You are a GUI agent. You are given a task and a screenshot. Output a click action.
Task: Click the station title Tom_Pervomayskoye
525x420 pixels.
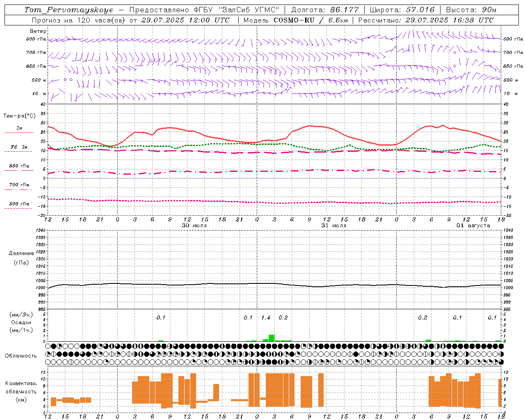(x=69, y=10)
